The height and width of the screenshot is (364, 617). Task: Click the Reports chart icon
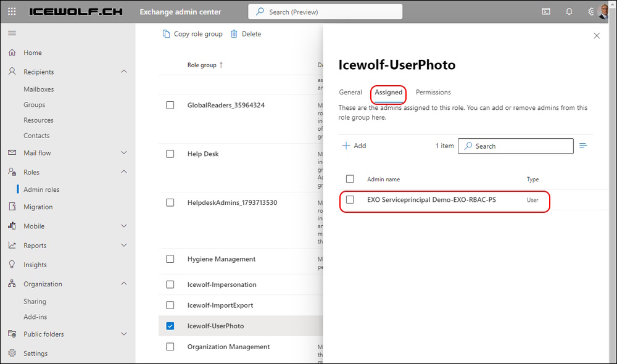coord(12,245)
